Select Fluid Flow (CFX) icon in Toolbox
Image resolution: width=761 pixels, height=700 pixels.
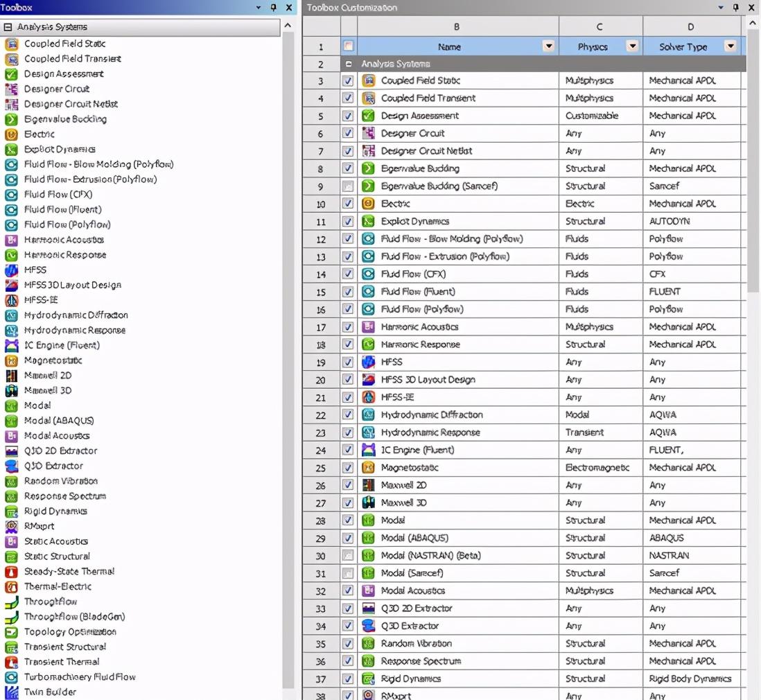click(11, 195)
